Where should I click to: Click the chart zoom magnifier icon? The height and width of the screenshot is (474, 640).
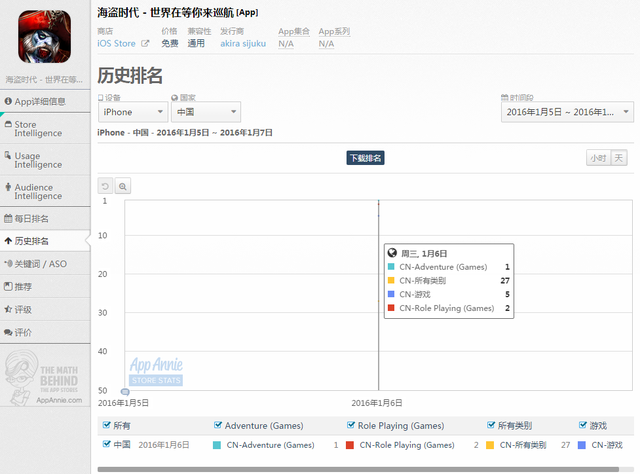pos(123,186)
